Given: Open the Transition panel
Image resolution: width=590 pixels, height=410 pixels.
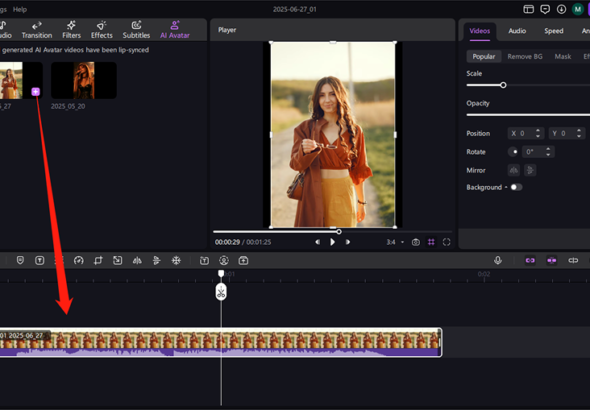Looking at the screenshot, I should click(x=36, y=30).
